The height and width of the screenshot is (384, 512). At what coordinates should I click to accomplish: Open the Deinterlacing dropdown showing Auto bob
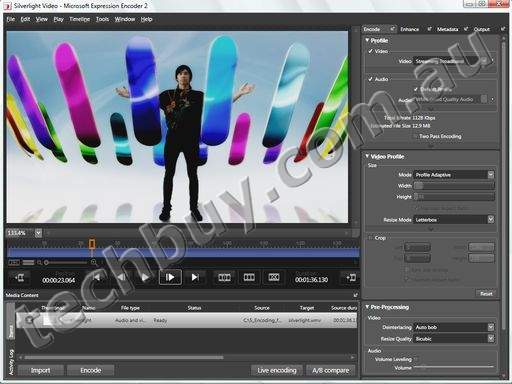pyautogui.click(x=454, y=327)
